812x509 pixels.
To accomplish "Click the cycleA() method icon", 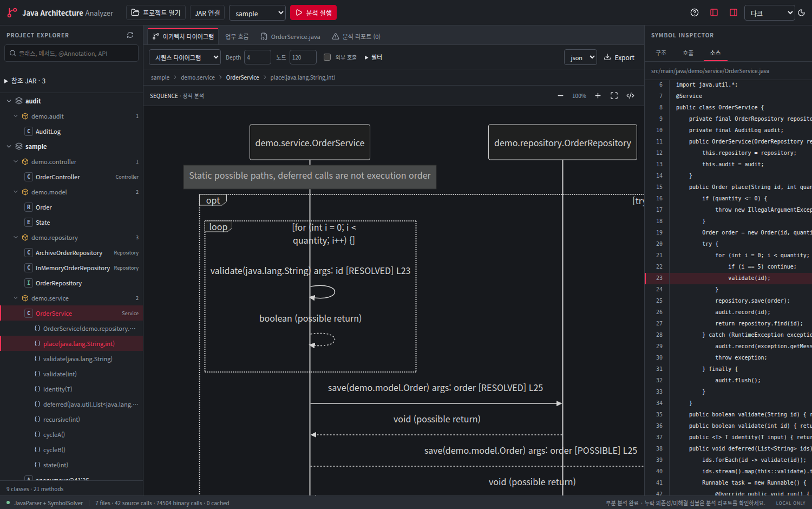I will click(x=37, y=434).
